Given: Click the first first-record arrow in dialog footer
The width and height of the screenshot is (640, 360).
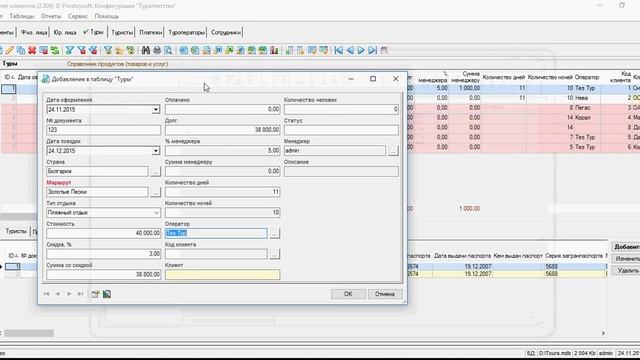Looking at the screenshot, I should pyautogui.click(x=46, y=294).
